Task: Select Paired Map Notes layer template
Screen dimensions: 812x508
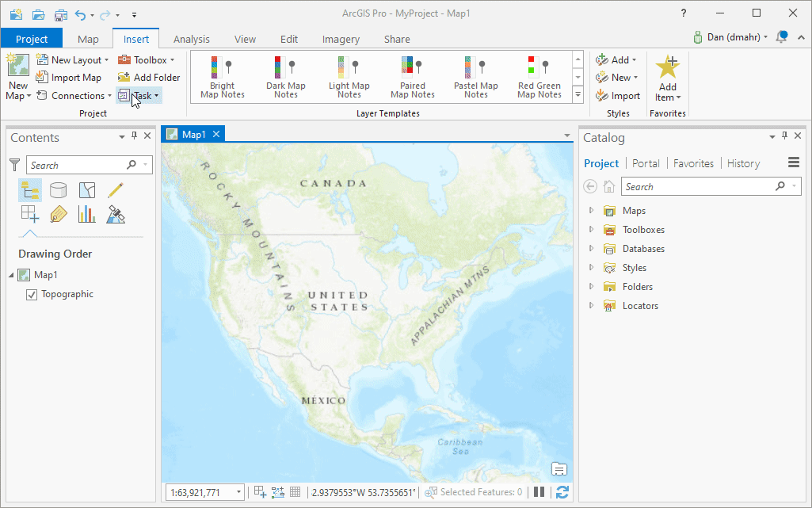Action: pos(413,77)
